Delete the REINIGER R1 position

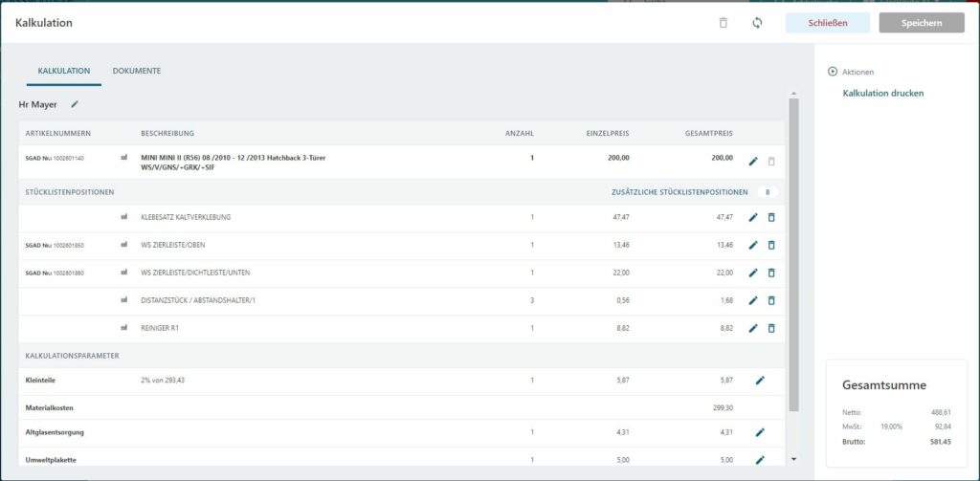coord(771,329)
